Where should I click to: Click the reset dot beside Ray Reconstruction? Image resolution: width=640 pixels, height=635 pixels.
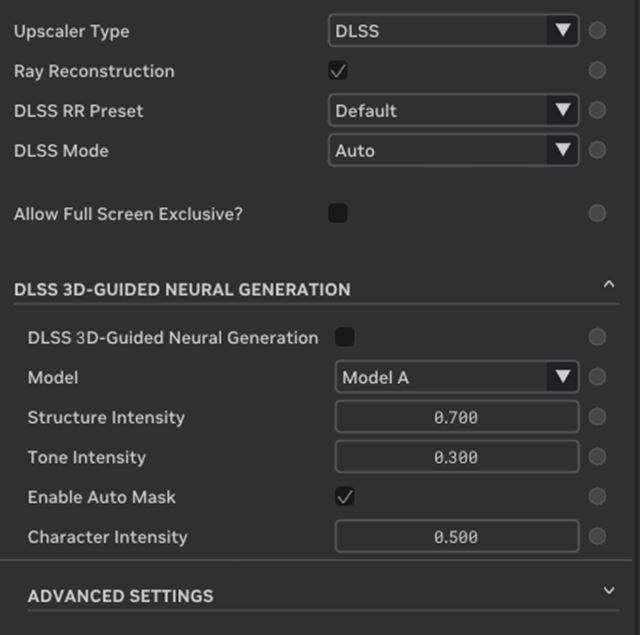pyautogui.click(x=597, y=71)
